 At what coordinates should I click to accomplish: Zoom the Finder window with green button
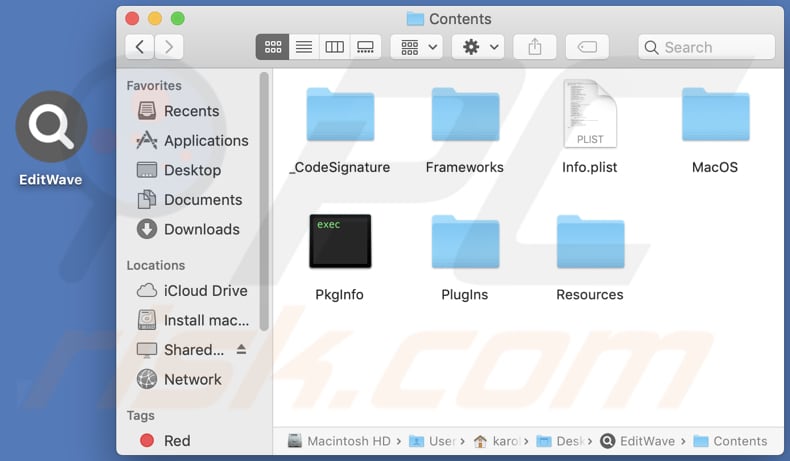[x=178, y=19]
